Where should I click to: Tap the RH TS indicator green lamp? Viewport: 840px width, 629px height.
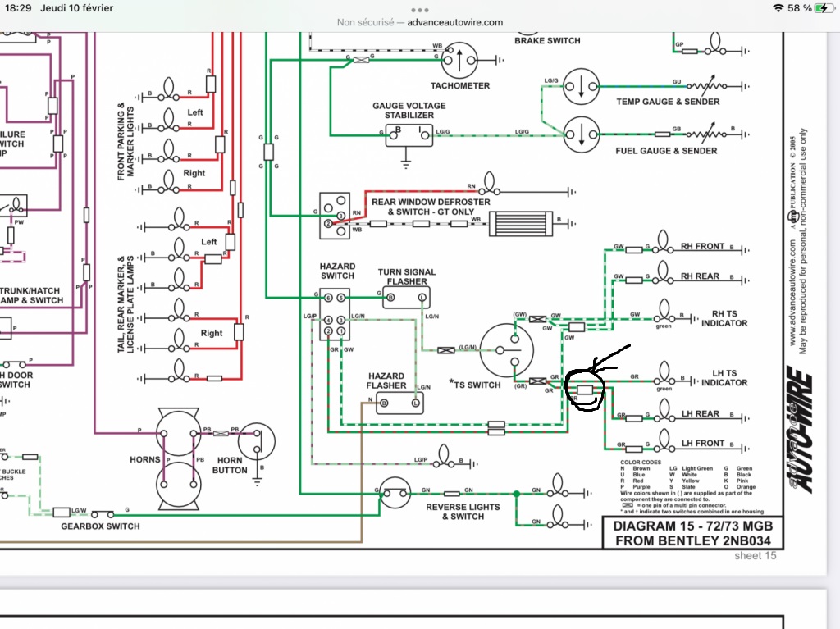point(664,311)
